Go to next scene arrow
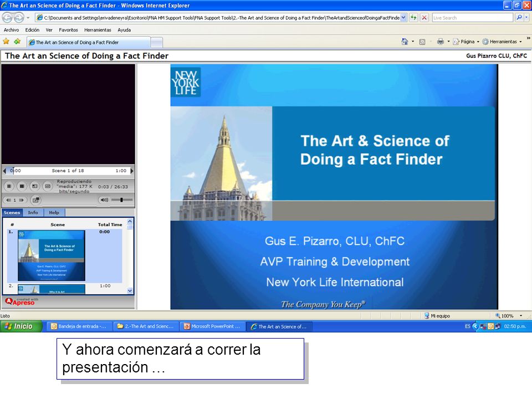 132,171
